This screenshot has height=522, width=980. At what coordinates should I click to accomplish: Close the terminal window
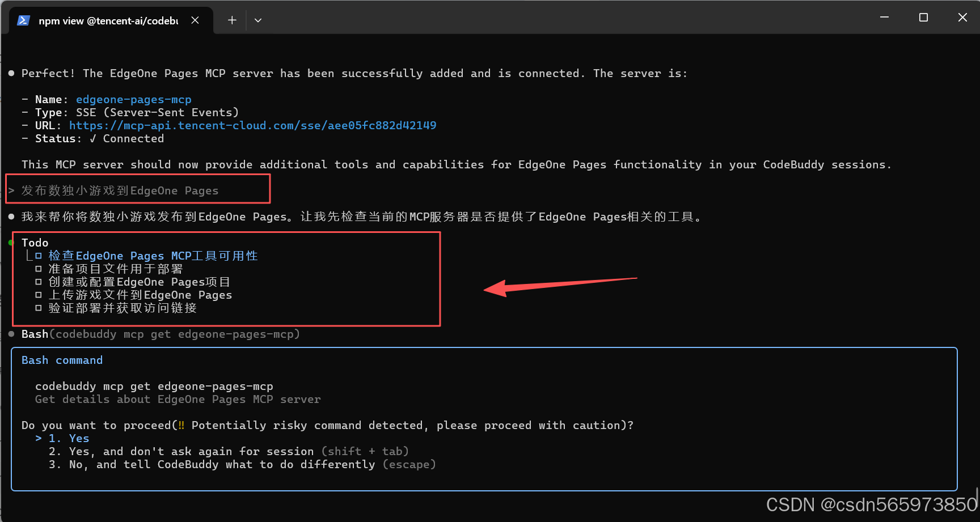[x=962, y=18]
